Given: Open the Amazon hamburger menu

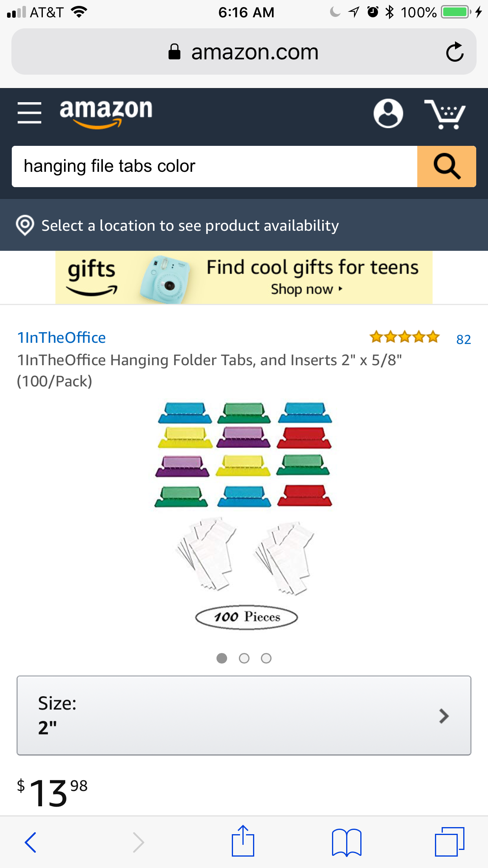Looking at the screenshot, I should pyautogui.click(x=29, y=113).
